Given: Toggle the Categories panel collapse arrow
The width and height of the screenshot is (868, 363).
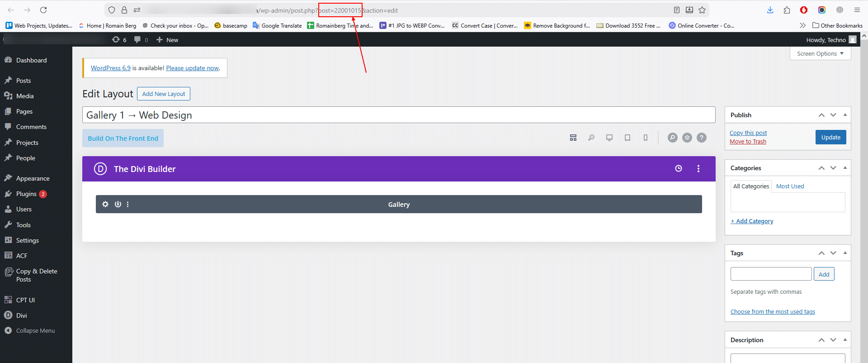Looking at the screenshot, I should point(845,168).
